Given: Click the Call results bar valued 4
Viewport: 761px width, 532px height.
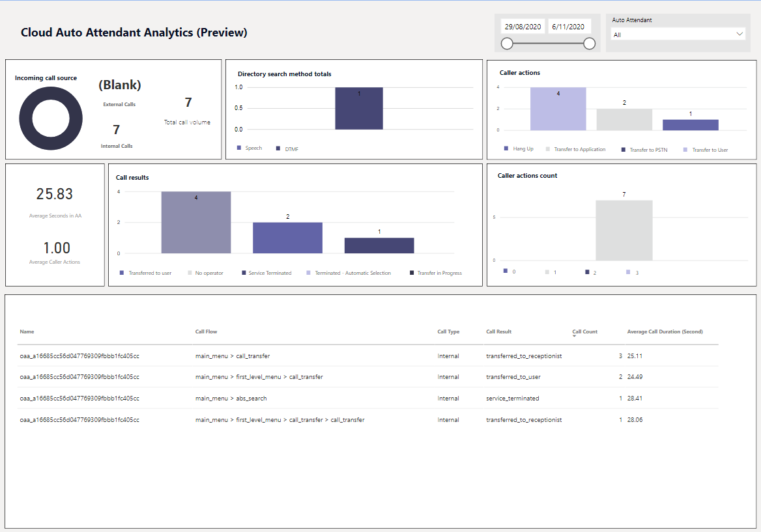Looking at the screenshot, I should [196, 222].
